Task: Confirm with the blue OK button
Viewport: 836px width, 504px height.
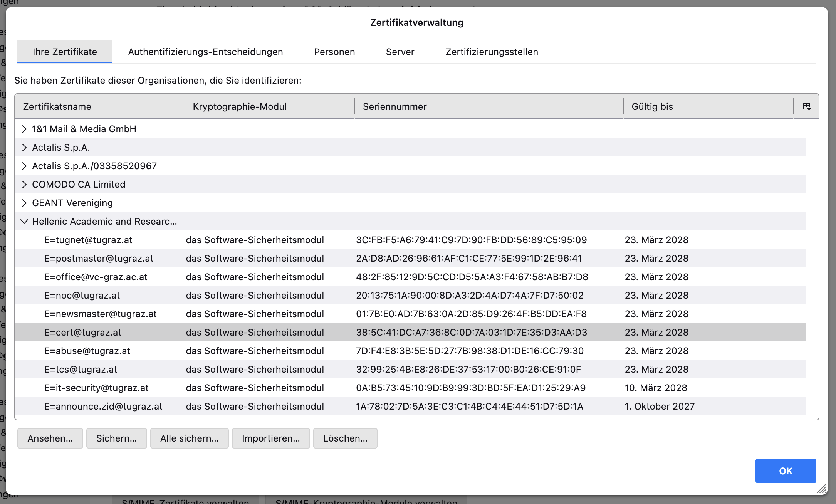Action: [x=785, y=471]
